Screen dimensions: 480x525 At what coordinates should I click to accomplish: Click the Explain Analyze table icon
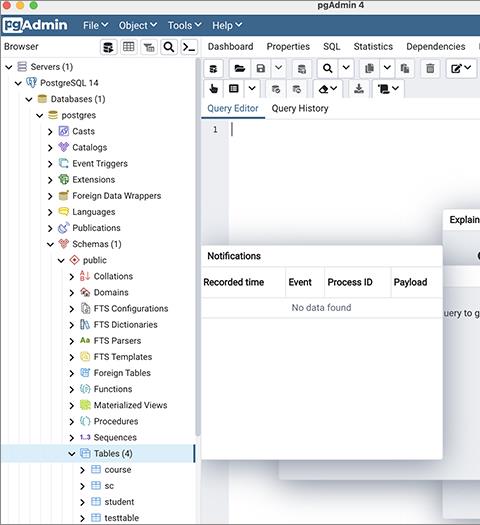pyautogui.click(x=234, y=89)
